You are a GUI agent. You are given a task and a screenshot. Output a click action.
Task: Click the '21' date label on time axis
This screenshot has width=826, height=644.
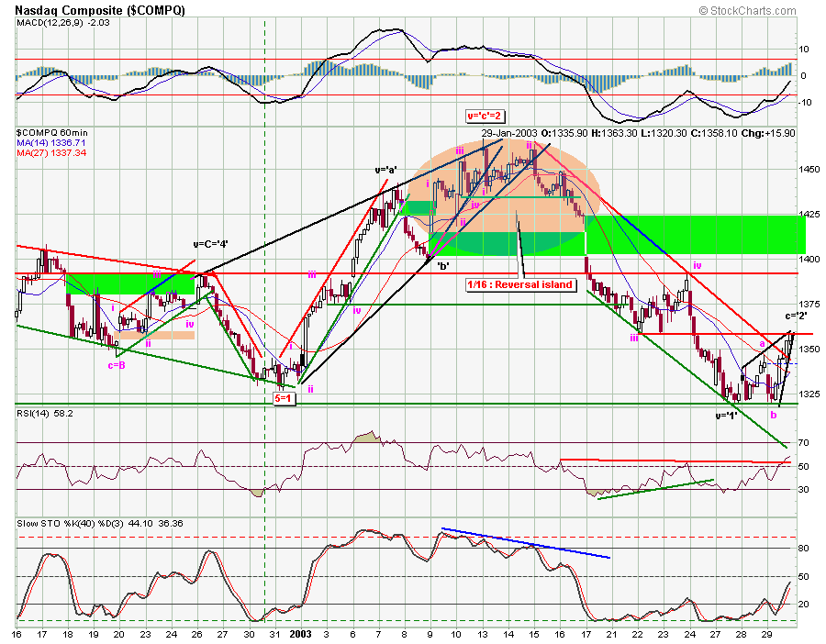coord(611,635)
